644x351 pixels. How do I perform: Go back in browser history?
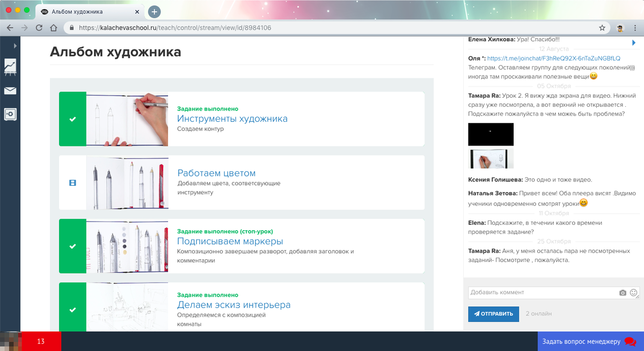tap(10, 27)
